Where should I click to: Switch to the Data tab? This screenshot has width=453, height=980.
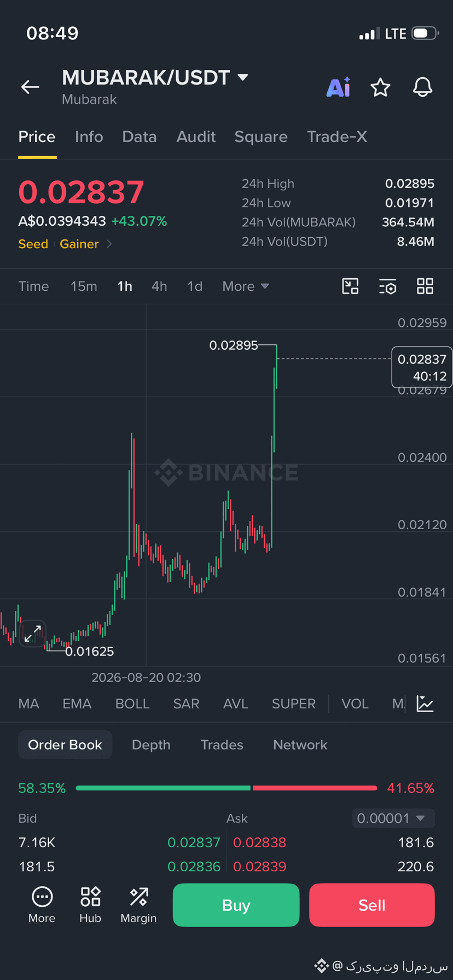140,137
